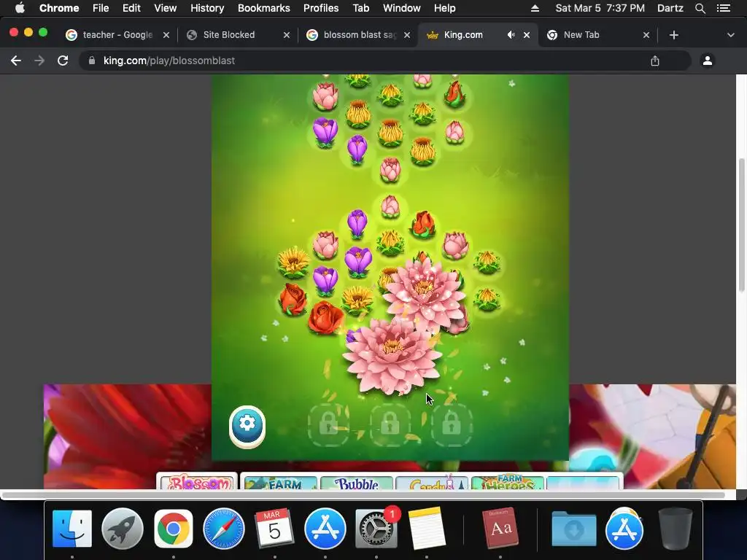Open the Help menu
This screenshot has height=560, width=747.
tap(444, 8)
